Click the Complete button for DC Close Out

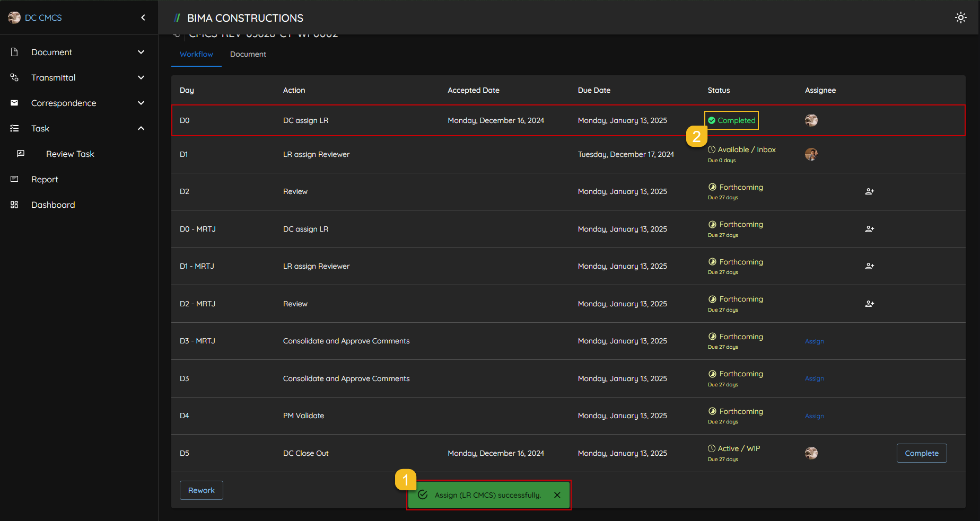coord(921,453)
